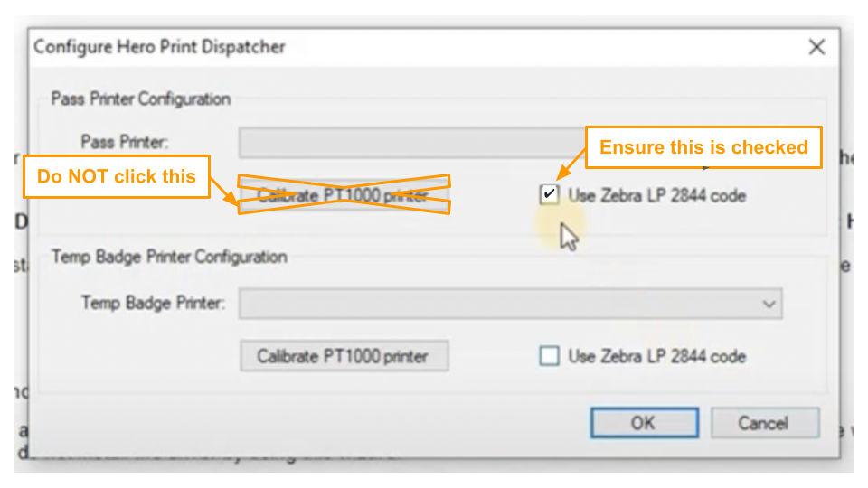Click the 'Do NOT click this' callout
Image resolution: width=868 pixels, height=488 pixels.
coord(116,176)
